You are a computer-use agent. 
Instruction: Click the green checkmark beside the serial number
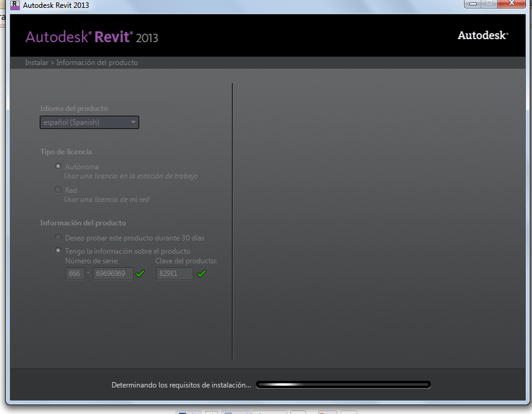[x=140, y=274]
